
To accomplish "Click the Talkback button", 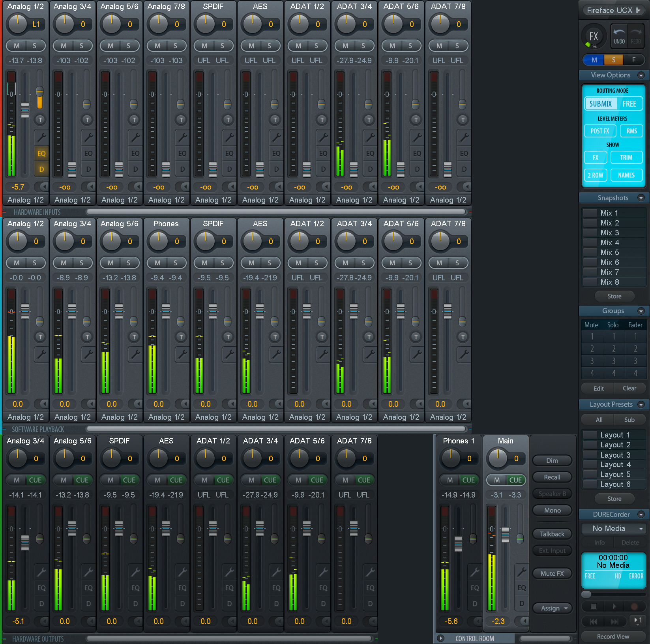I will [552, 534].
